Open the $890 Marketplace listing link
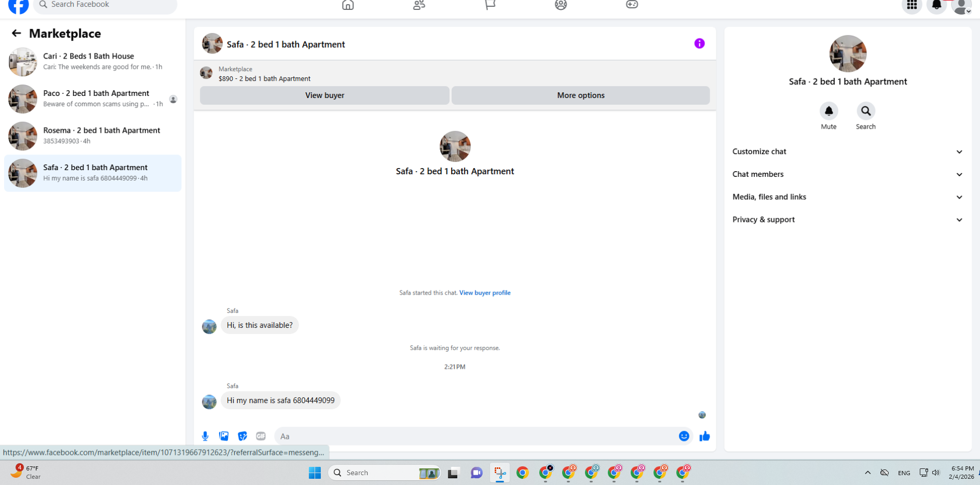Image resolution: width=980 pixels, height=485 pixels. pyautogui.click(x=264, y=79)
